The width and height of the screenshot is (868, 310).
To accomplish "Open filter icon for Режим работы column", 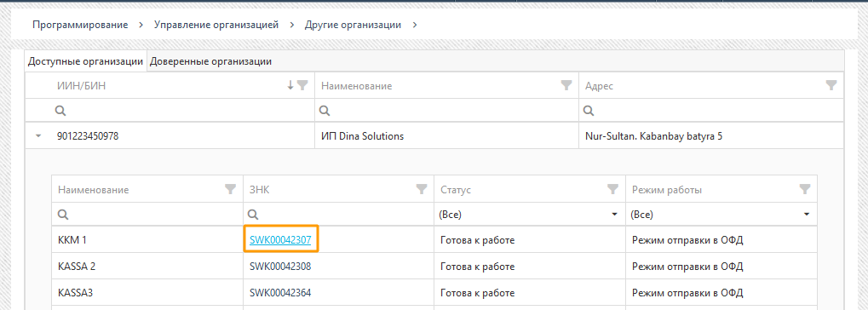I will click(805, 189).
